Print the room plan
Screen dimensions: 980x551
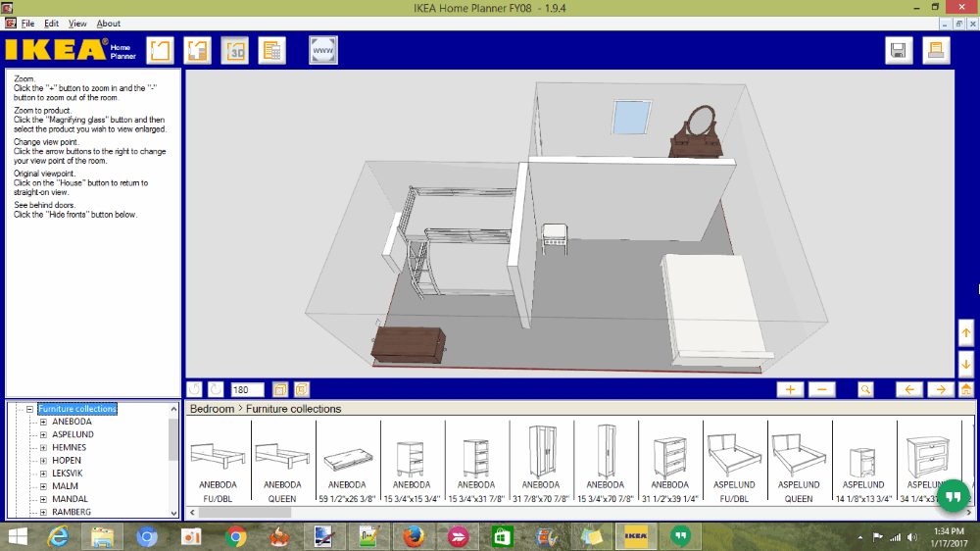coord(936,51)
